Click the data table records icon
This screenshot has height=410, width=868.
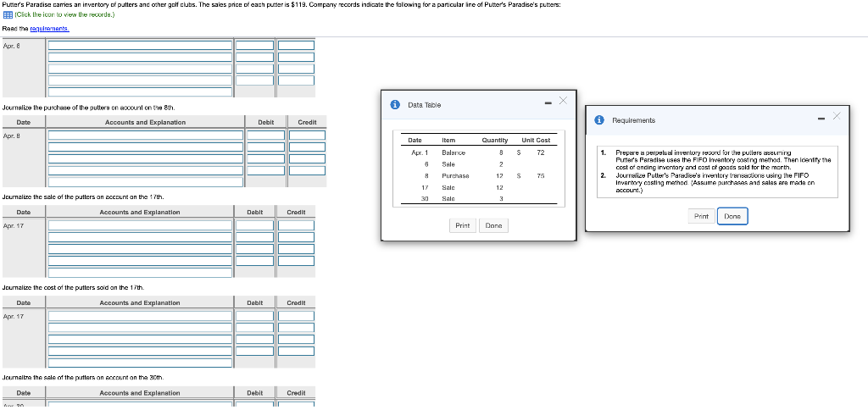pyautogui.click(x=7, y=14)
